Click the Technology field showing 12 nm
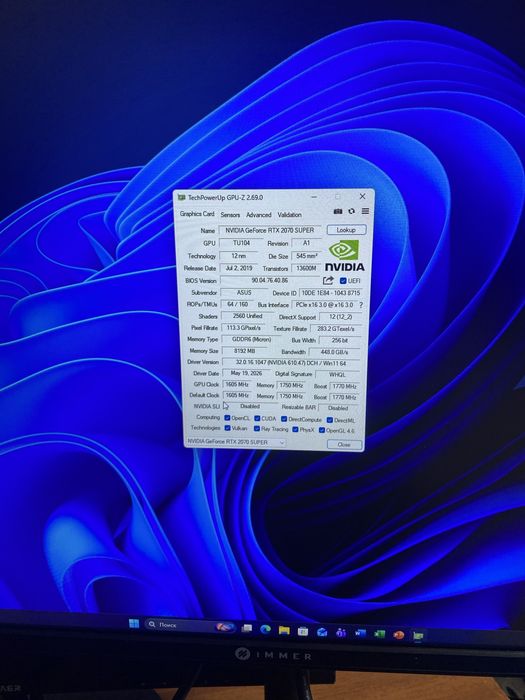 pyautogui.click(x=238, y=256)
